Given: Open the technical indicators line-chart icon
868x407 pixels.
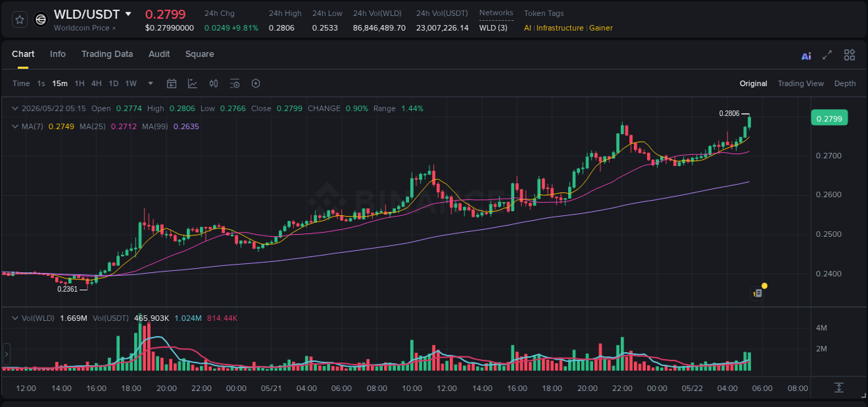Looking at the screenshot, I should (x=192, y=83).
